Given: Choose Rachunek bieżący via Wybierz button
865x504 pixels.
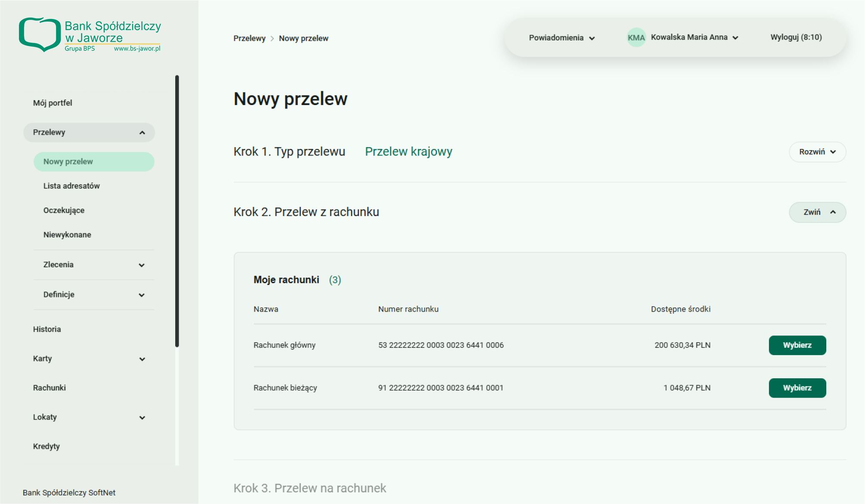Looking at the screenshot, I should [x=797, y=388].
